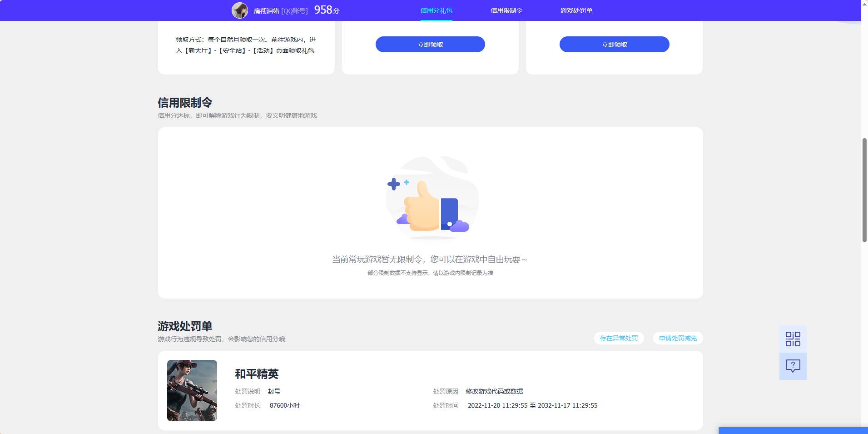Click the 当前常玩游戏暂无限制令 message
This screenshot has width=868, height=434.
tap(430, 259)
